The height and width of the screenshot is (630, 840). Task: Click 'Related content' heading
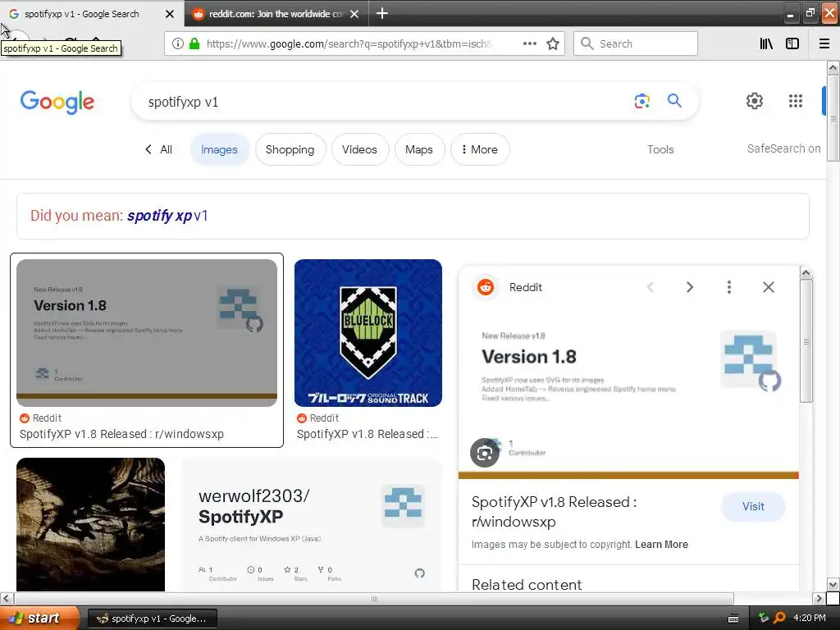[x=527, y=584]
